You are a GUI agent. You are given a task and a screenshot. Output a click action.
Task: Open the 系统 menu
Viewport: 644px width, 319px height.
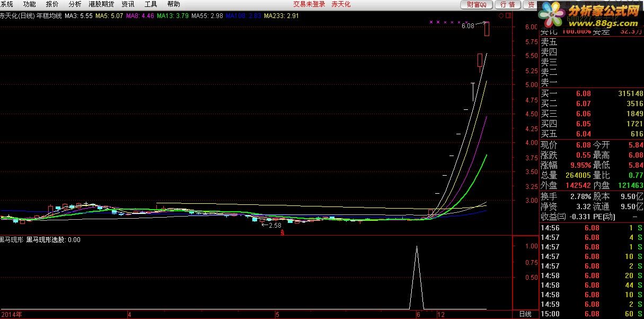(x=7, y=4)
